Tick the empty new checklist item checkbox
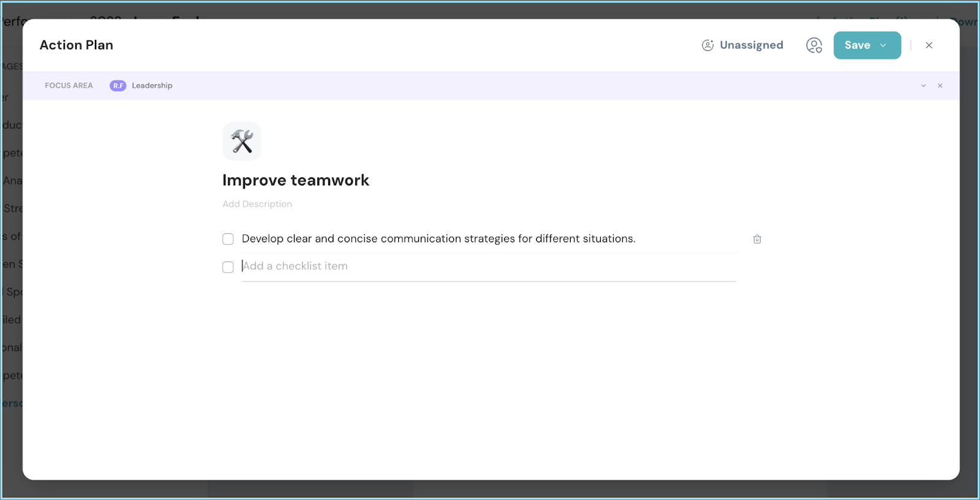 click(228, 267)
